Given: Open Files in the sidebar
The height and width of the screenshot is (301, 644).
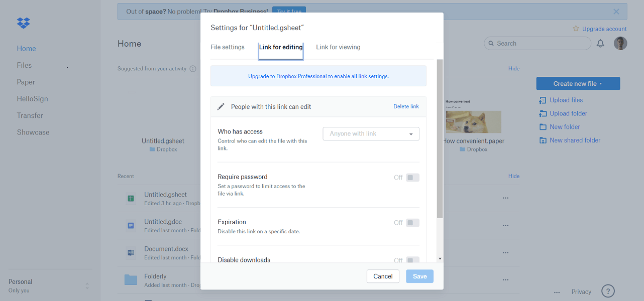Looking at the screenshot, I should coord(24,65).
